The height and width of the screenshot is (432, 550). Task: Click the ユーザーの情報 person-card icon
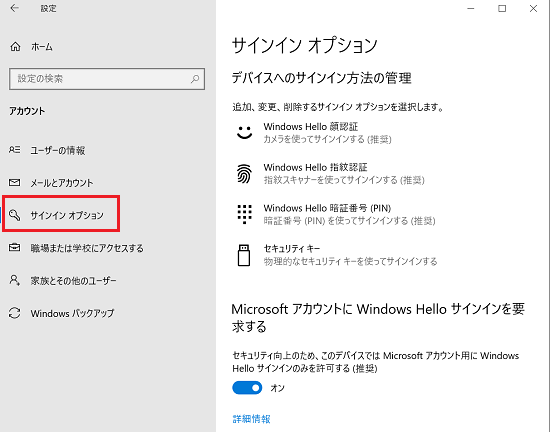point(14,150)
